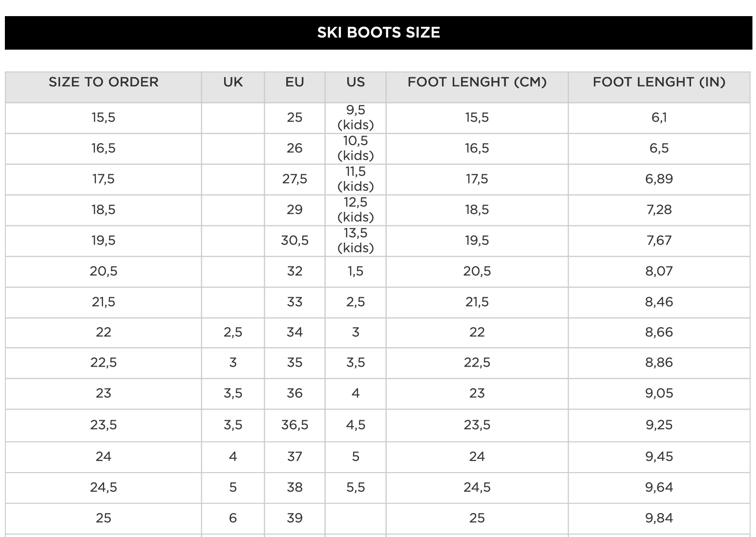Click the 9,25 inch foot length cell

pos(659,425)
